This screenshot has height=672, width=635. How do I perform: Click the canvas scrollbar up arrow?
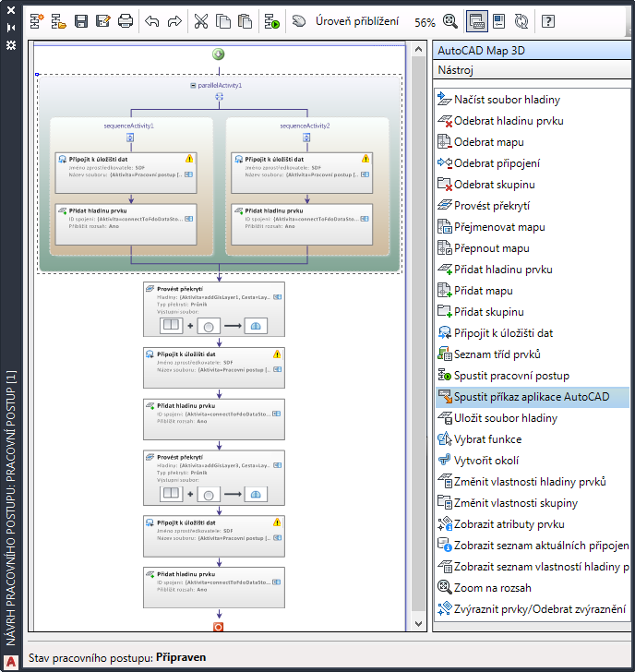tap(419, 49)
